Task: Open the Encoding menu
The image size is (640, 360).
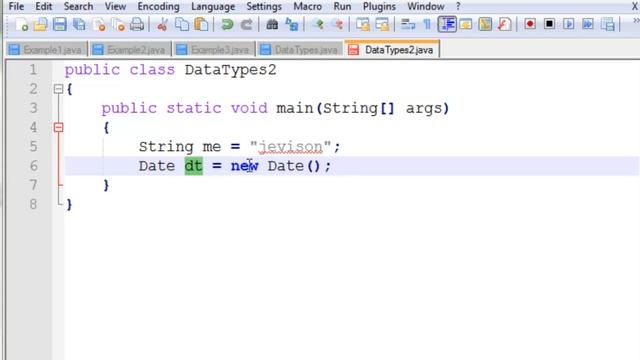Action: (x=158, y=7)
